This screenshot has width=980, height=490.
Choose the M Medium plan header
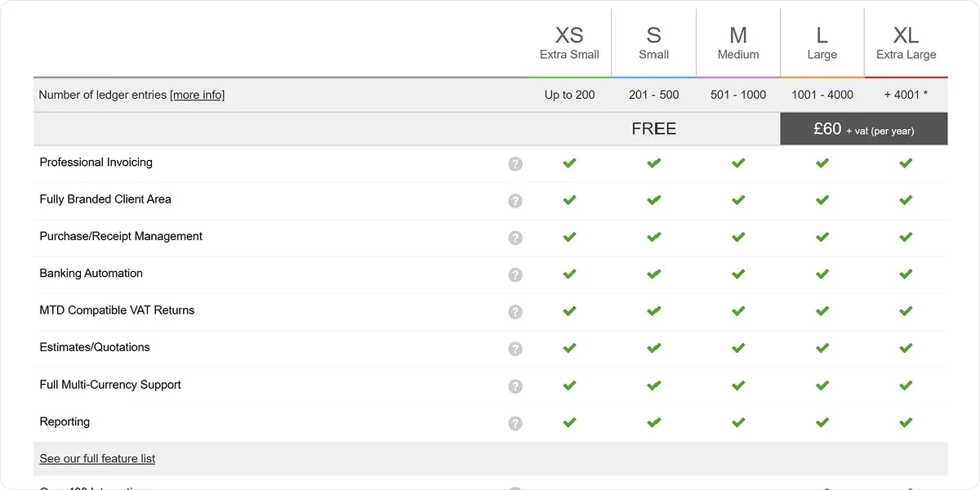coord(738,43)
